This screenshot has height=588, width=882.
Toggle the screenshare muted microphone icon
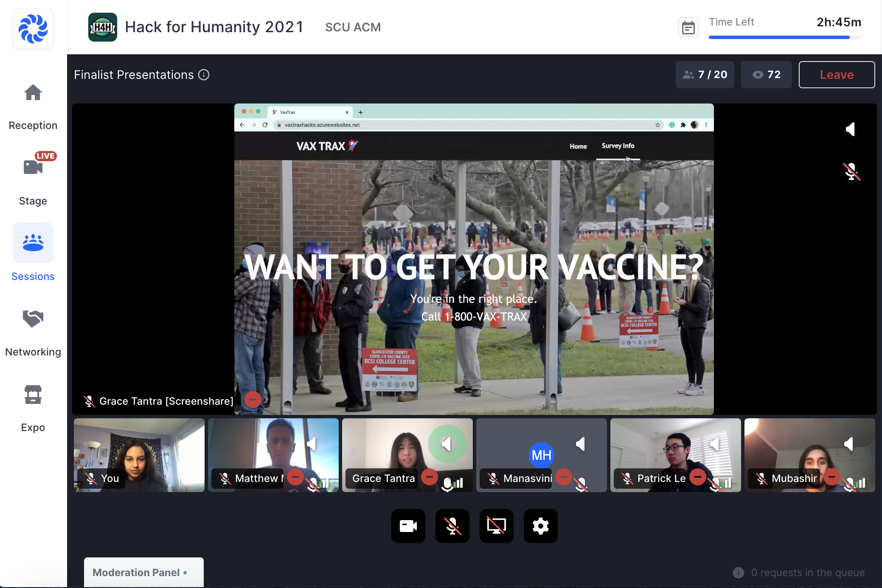pyautogui.click(x=851, y=171)
